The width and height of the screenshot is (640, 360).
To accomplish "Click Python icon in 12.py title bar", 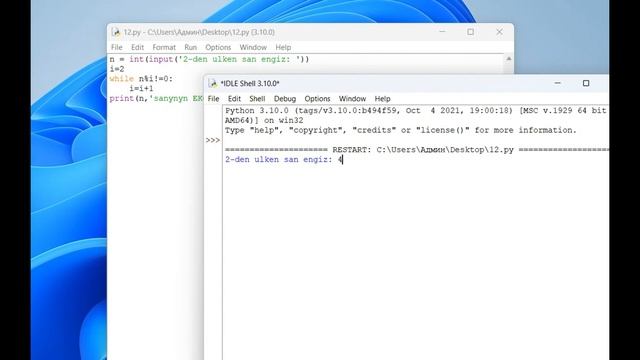I will tap(116, 32).
